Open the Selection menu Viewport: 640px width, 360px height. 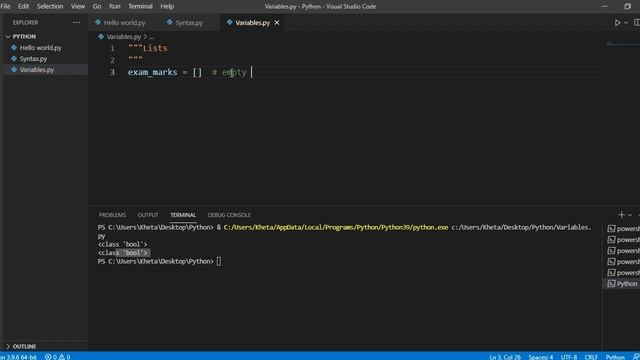(x=50, y=7)
